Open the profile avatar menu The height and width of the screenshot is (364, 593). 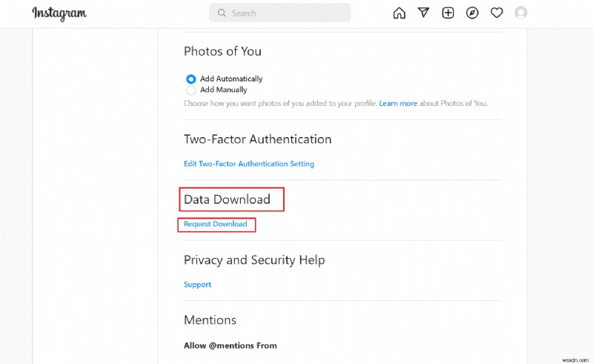pyautogui.click(x=521, y=13)
